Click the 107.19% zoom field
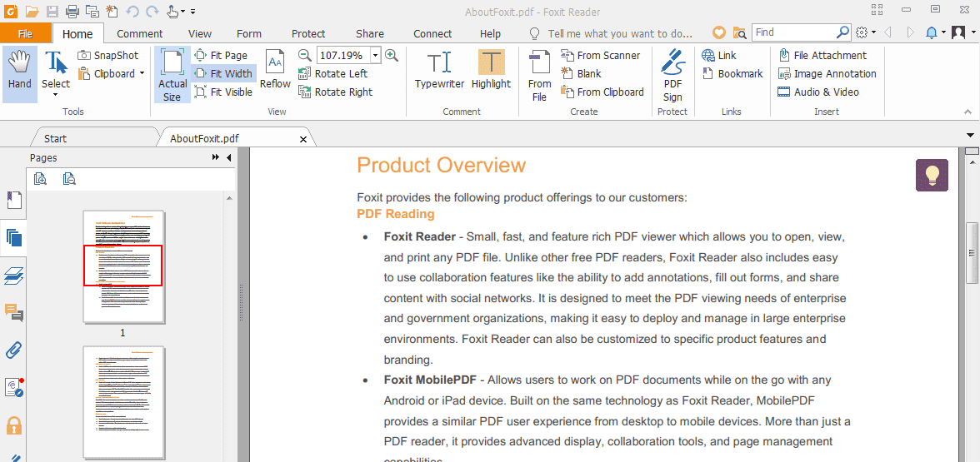 pyautogui.click(x=343, y=56)
